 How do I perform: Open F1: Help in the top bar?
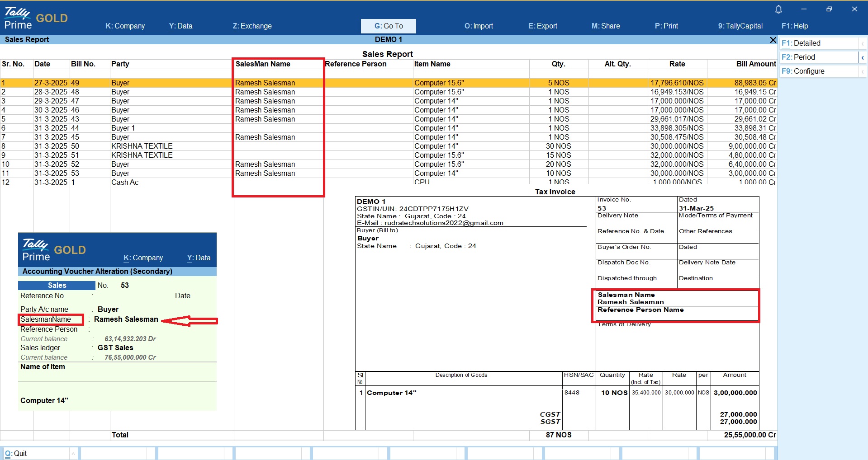(x=795, y=26)
